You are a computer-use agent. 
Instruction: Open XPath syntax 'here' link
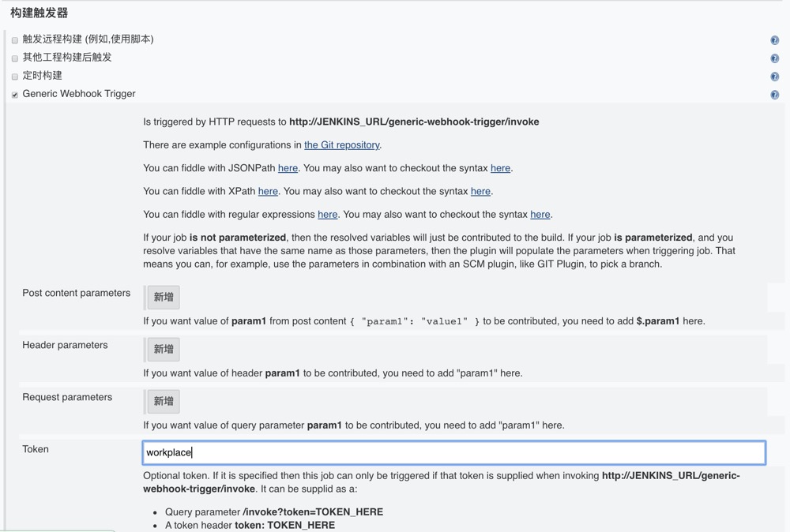click(480, 191)
